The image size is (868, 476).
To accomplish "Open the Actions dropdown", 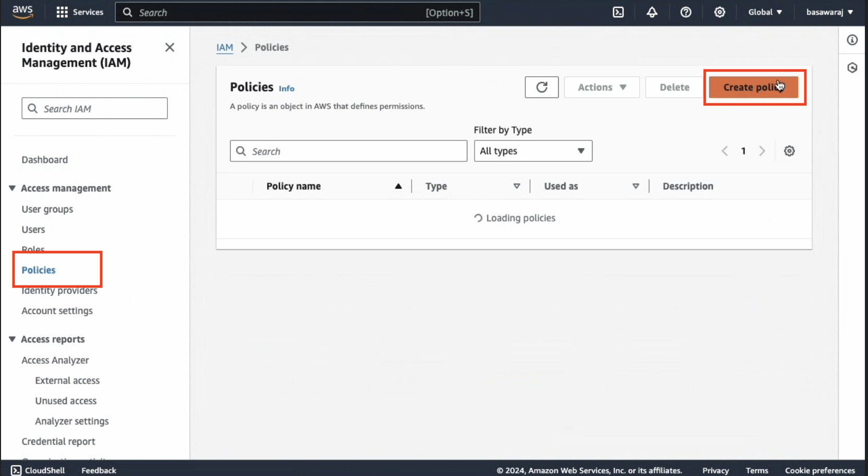I will [602, 87].
